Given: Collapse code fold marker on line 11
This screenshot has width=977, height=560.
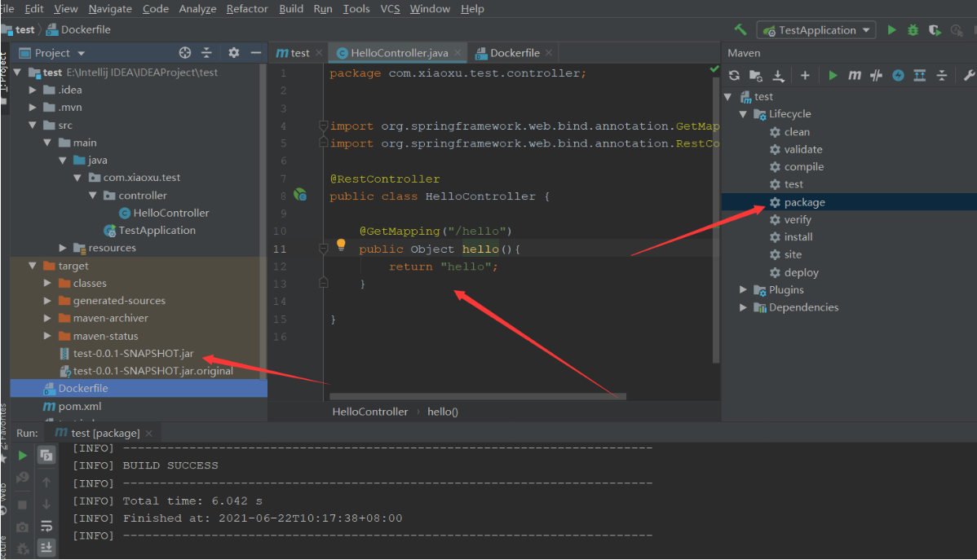Looking at the screenshot, I should pos(324,249).
